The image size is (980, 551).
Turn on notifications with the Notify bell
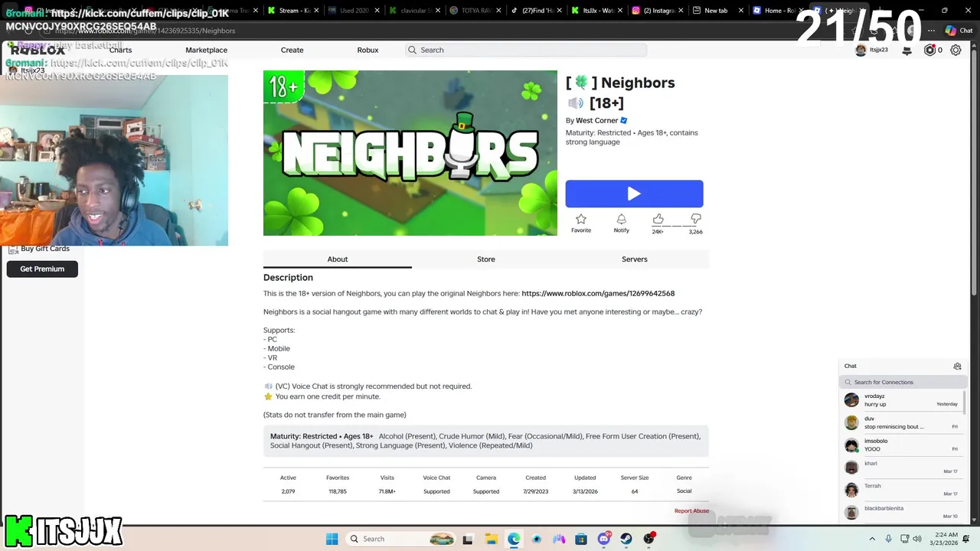[x=621, y=220]
